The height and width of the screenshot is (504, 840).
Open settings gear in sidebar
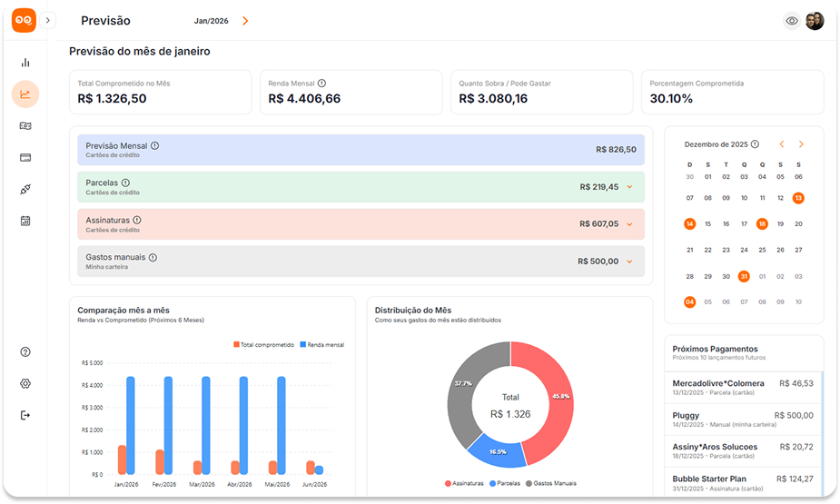pyautogui.click(x=25, y=383)
